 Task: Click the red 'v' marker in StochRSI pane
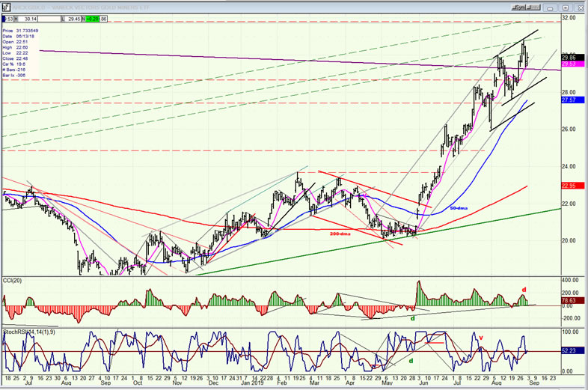[481, 338]
